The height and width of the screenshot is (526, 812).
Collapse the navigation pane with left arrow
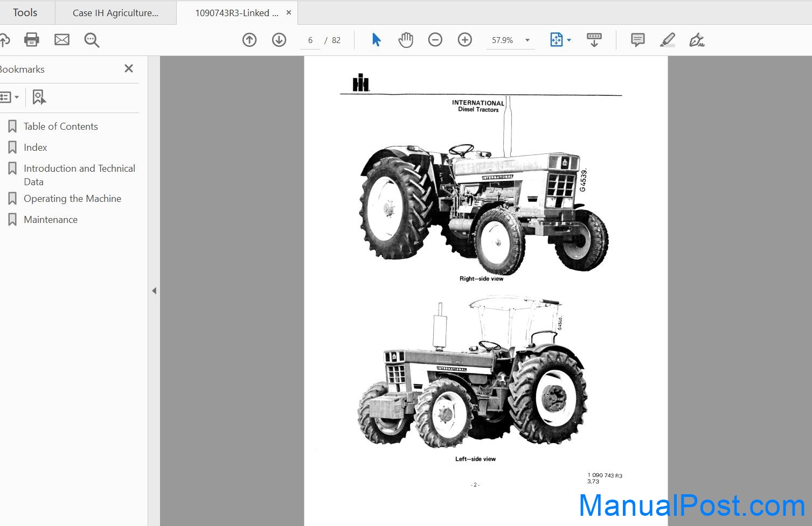pos(154,291)
